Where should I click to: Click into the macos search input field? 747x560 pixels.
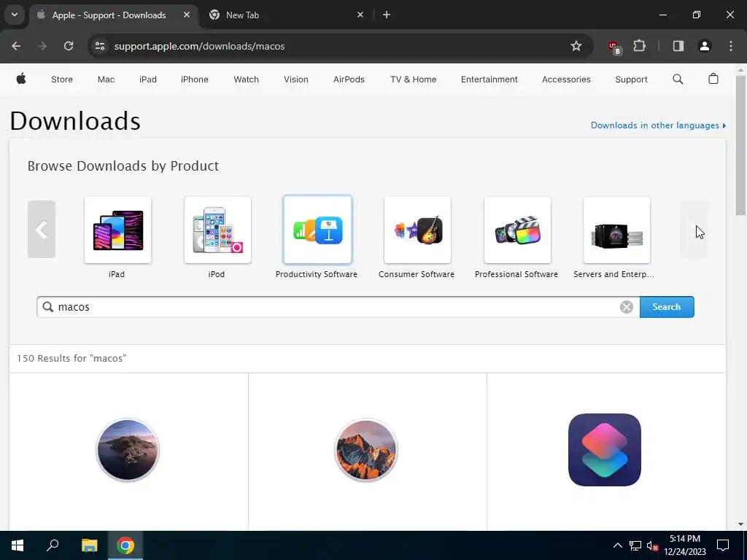coord(338,307)
